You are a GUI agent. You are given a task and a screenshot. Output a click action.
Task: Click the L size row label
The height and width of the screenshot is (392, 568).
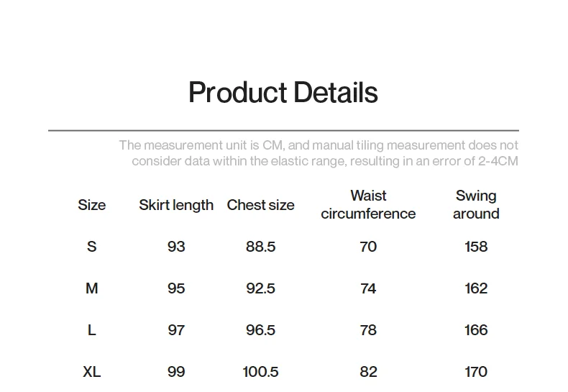pyautogui.click(x=91, y=330)
